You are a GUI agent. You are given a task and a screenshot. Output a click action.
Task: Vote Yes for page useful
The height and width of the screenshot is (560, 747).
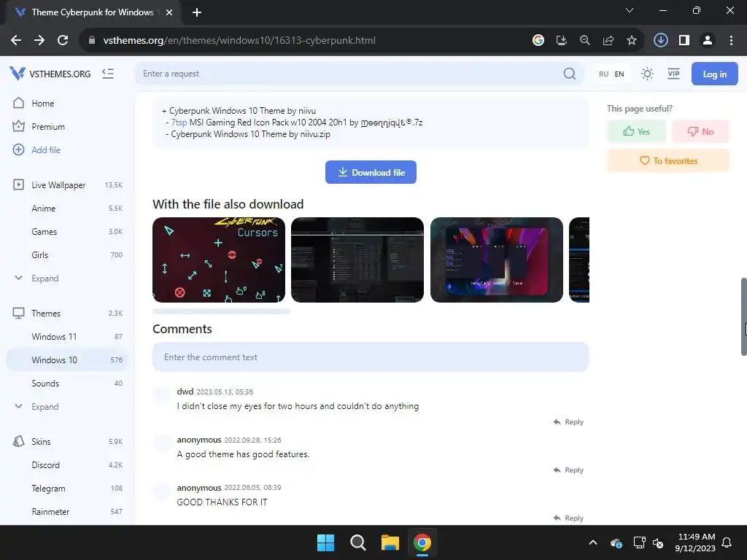pos(636,131)
